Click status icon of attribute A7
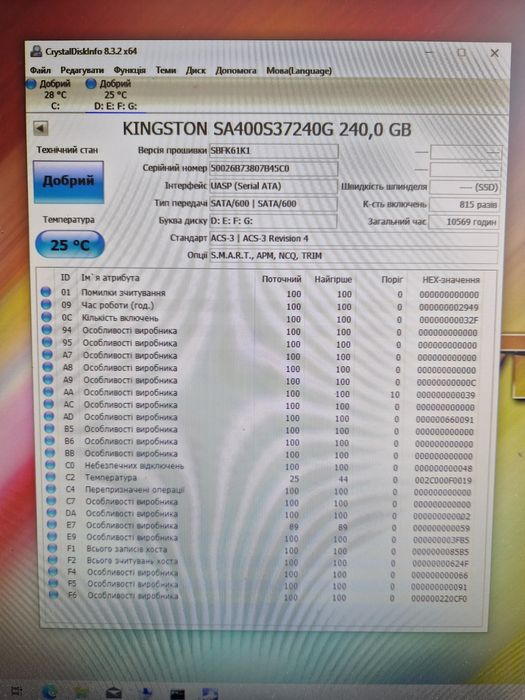 pyautogui.click(x=48, y=354)
